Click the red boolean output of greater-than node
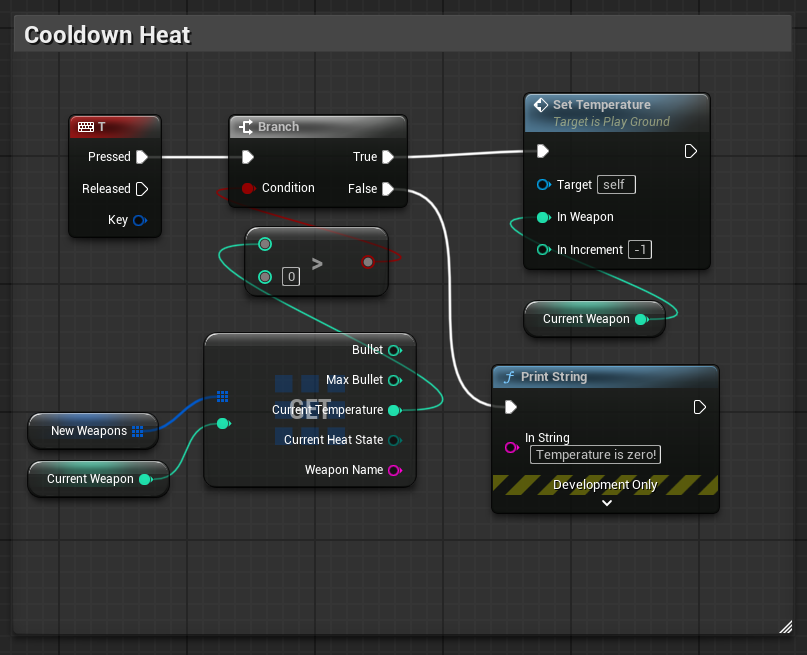This screenshot has width=807, height=655. (367, 262)
